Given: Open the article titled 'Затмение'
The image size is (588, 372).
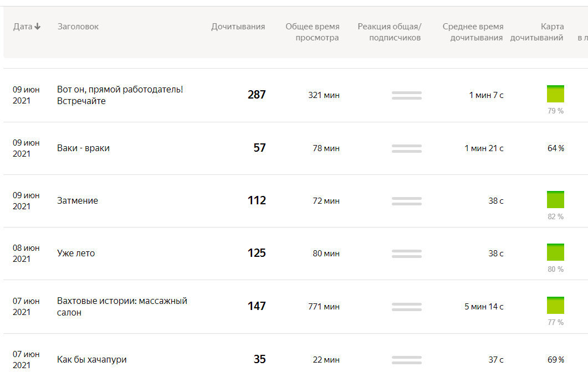Looking at the screenshot, I should (x=78, y=200).
